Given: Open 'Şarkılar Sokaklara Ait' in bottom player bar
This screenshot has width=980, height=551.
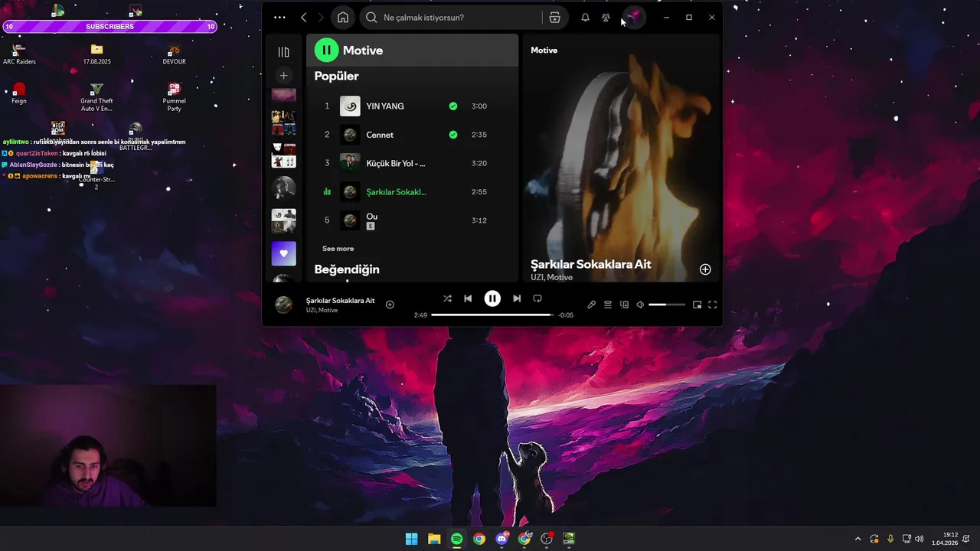Looking at the screenshot, I should pyautogui.click(x=340, y=301).
